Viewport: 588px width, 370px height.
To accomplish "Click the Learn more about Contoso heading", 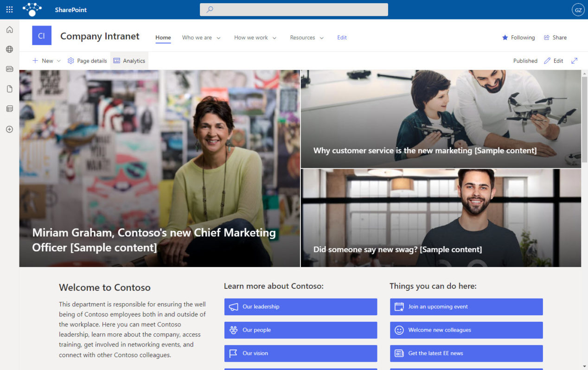I will [274, 286].
